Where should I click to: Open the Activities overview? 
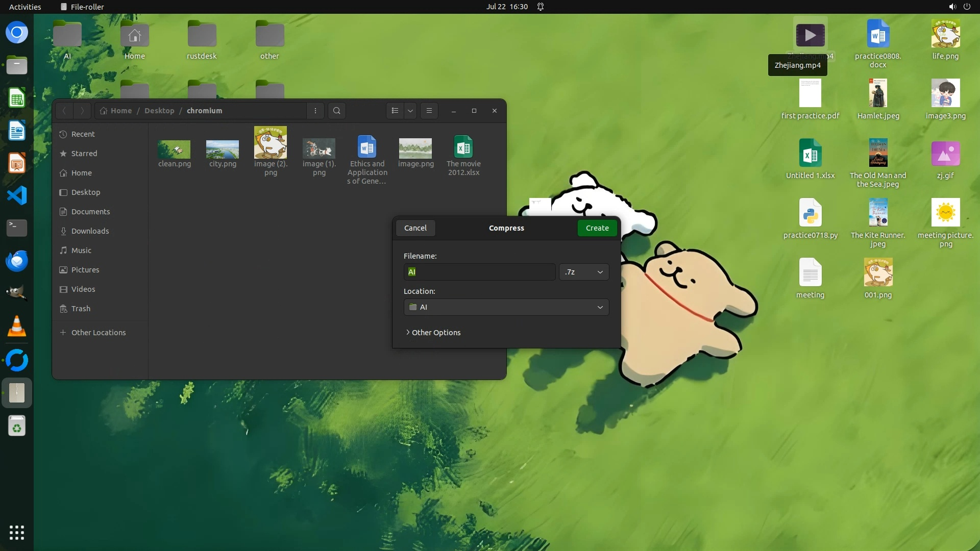[x=25, y=7]
